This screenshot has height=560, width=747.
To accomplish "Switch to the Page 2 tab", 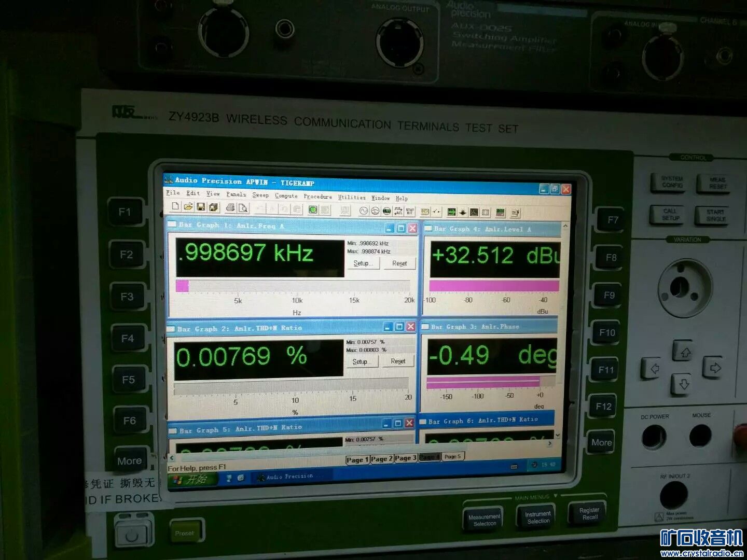I will [382, 459].
